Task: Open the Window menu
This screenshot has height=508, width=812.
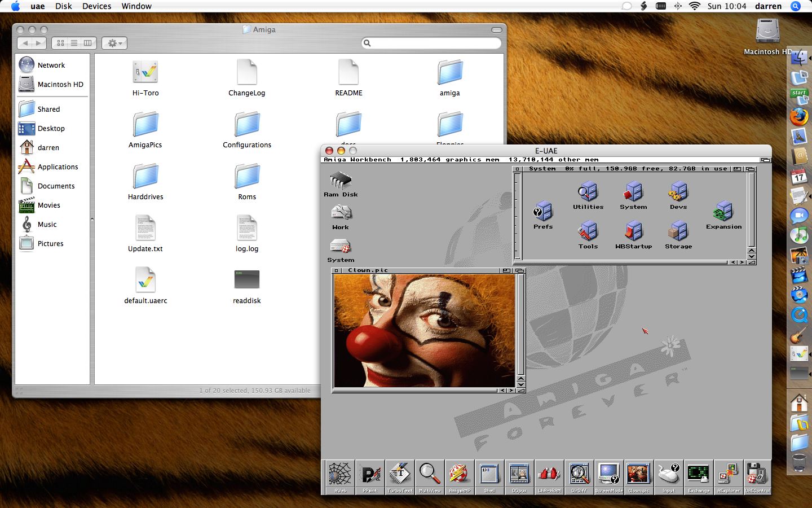Action: coord(136,6)
